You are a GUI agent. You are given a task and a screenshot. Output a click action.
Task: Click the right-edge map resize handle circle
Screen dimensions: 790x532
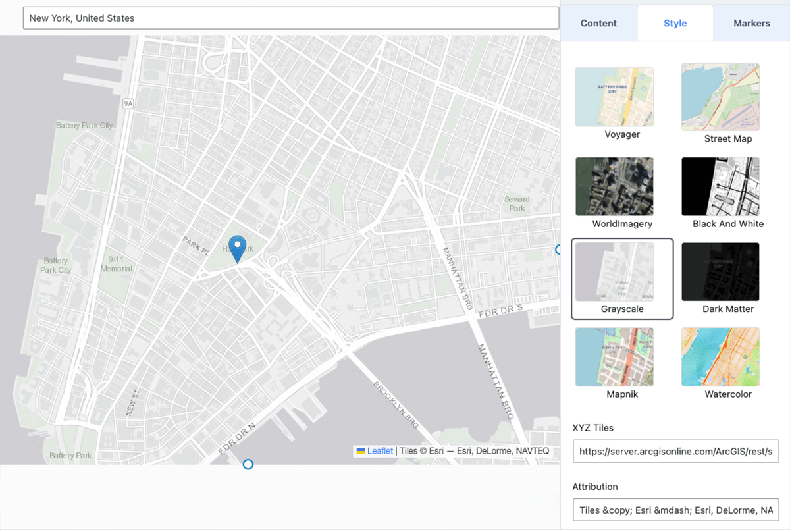coord(558,250)
